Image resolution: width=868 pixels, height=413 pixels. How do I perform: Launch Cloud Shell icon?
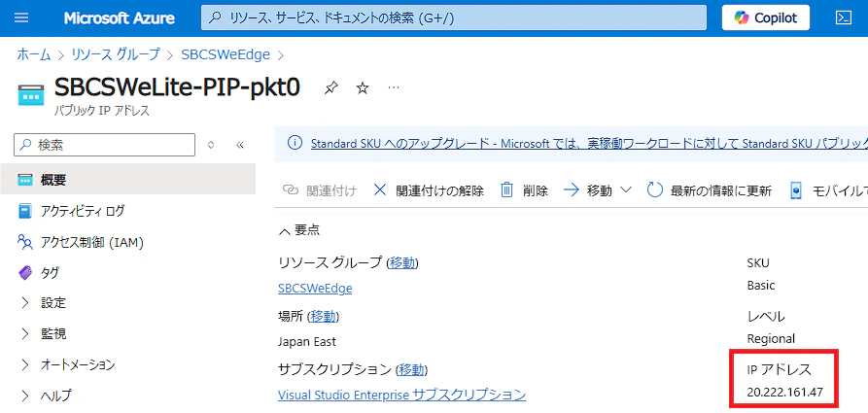(x=843, y=17)
